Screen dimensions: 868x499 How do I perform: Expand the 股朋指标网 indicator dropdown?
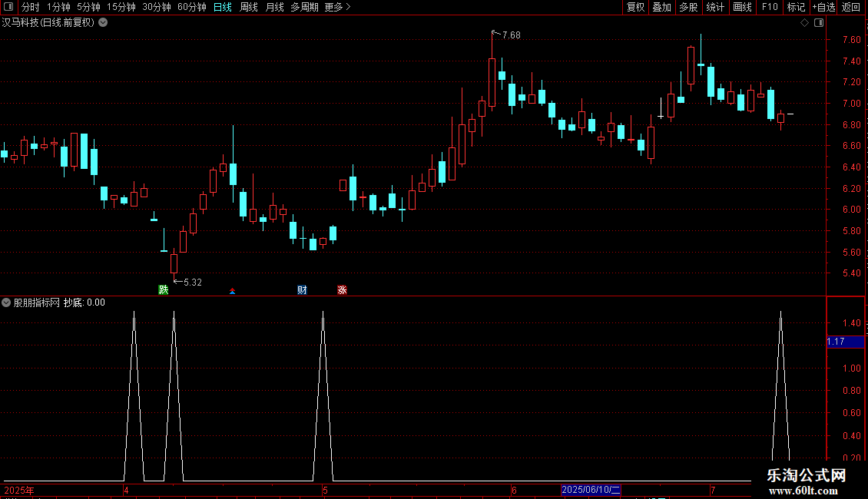tap(6, 302)
